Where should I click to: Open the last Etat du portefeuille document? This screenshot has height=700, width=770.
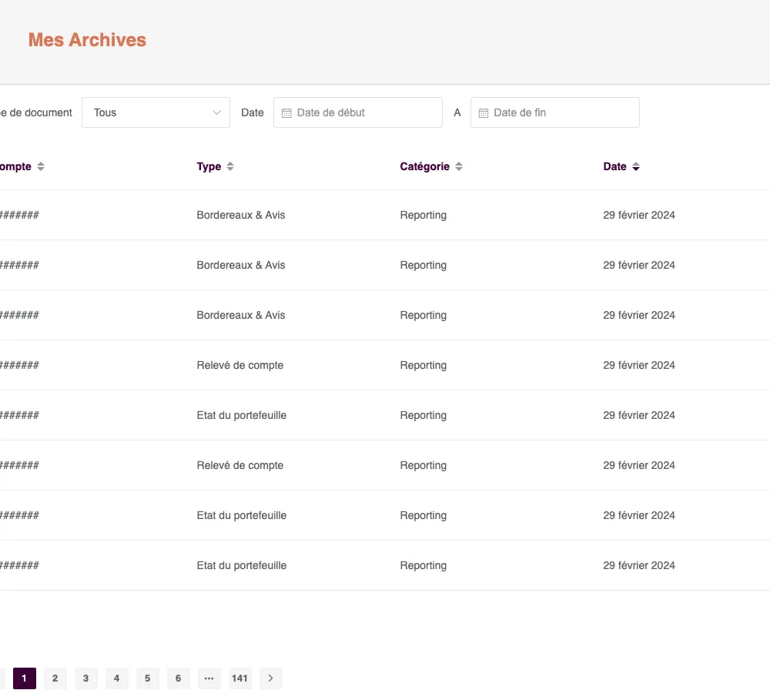[x=242, y=565]
